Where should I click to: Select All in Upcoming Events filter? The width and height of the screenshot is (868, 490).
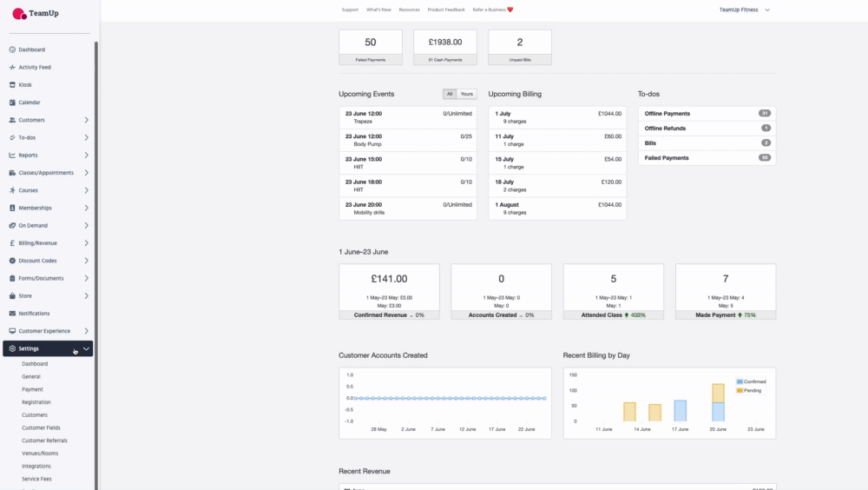(x=450, y=94)
